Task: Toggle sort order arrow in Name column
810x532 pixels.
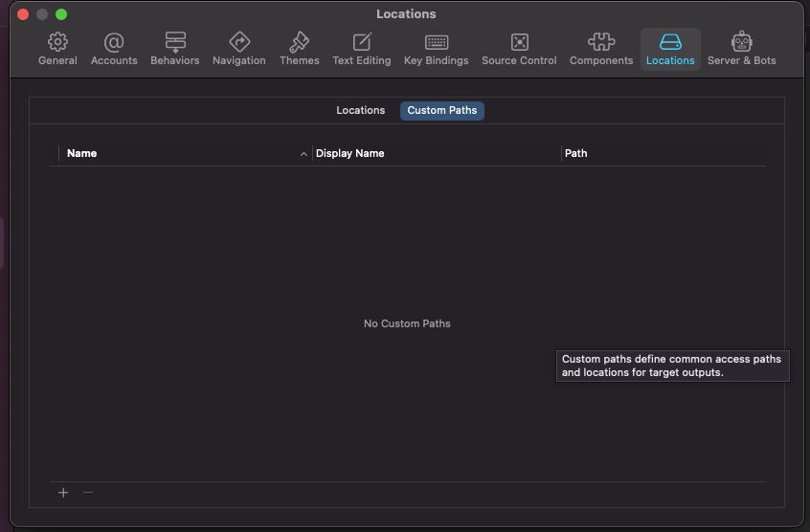Action: pos(304,154)
